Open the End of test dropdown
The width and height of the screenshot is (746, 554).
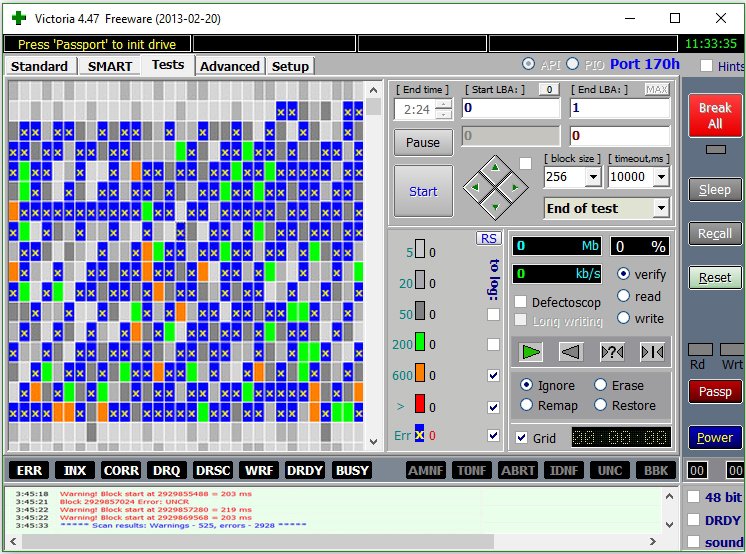tap(660, 208)
